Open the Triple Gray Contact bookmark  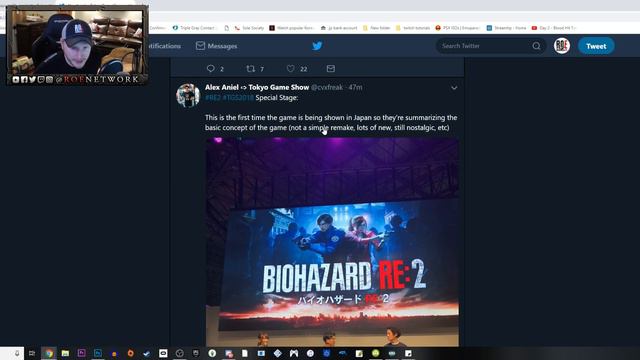[x=194, y=28]
